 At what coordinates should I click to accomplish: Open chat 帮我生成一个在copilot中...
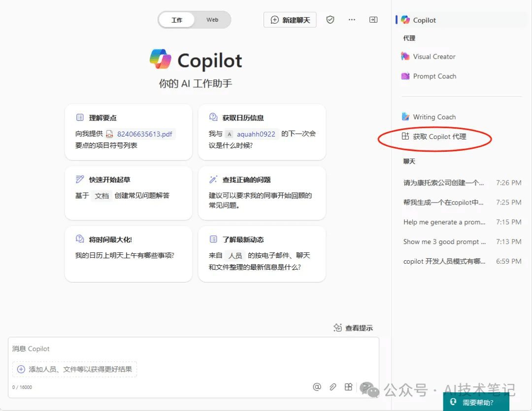pos(462,203)
